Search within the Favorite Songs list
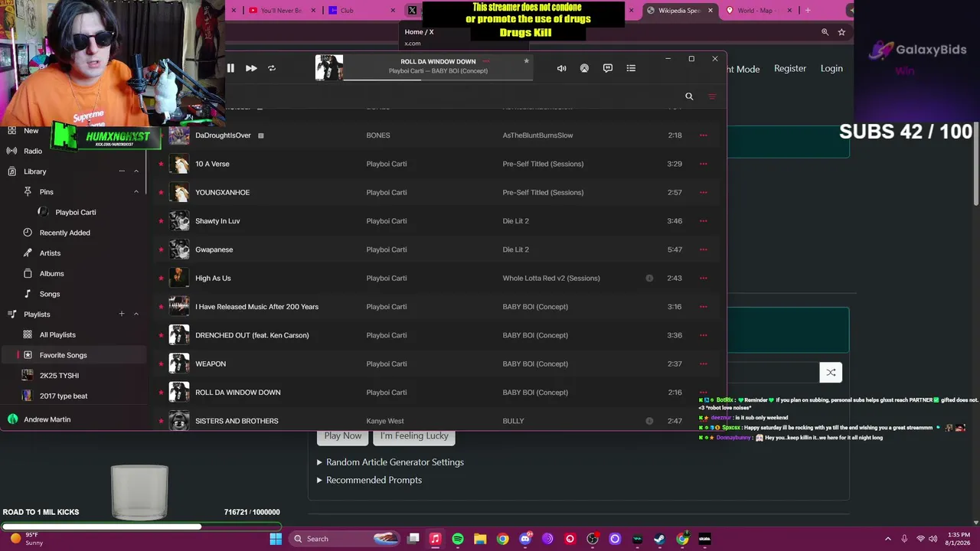Viewport: 980px width, 551px height. point(689,96)
